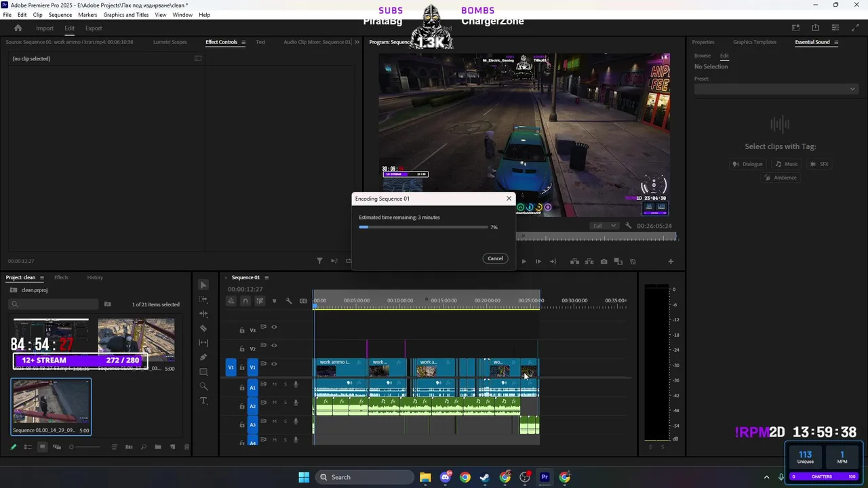Toggle A1 track targeting button

coord(252,388)
